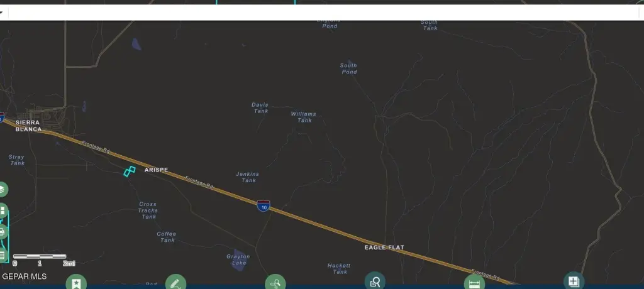This screenshot has width=644, height=289.
Task: Click the cyan highlighted parcel near Arispe
Action: (x=129, y=171)
